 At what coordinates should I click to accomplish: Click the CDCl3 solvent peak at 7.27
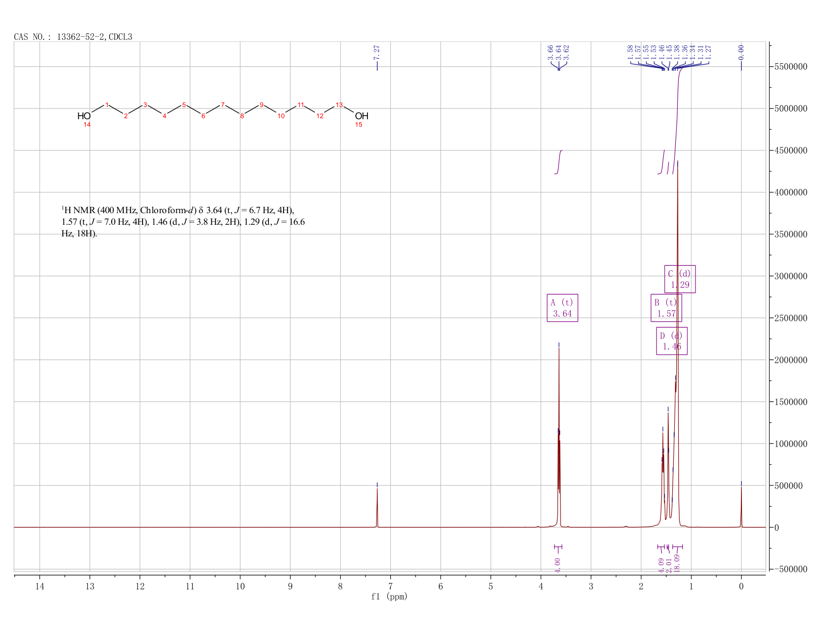tap(377, 508)
